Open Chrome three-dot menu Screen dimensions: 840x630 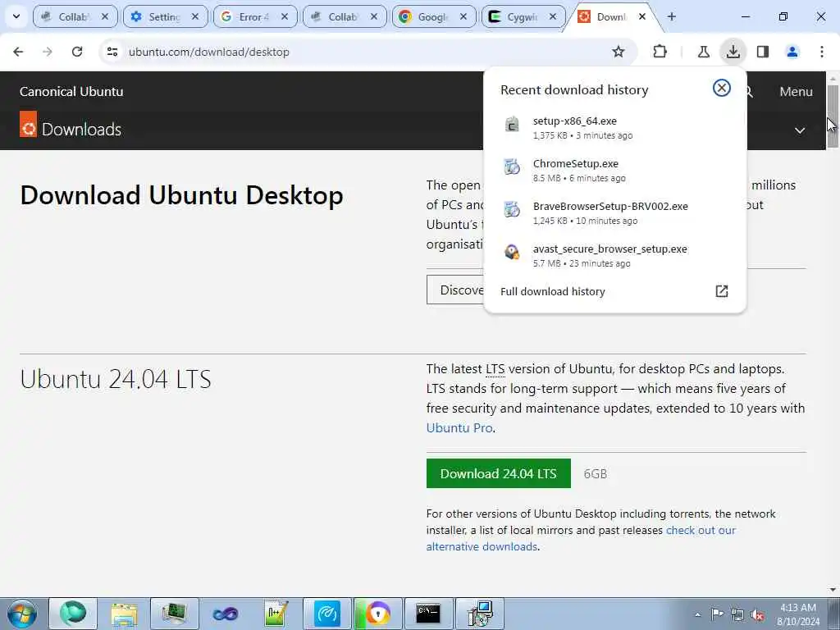point(821,52)
